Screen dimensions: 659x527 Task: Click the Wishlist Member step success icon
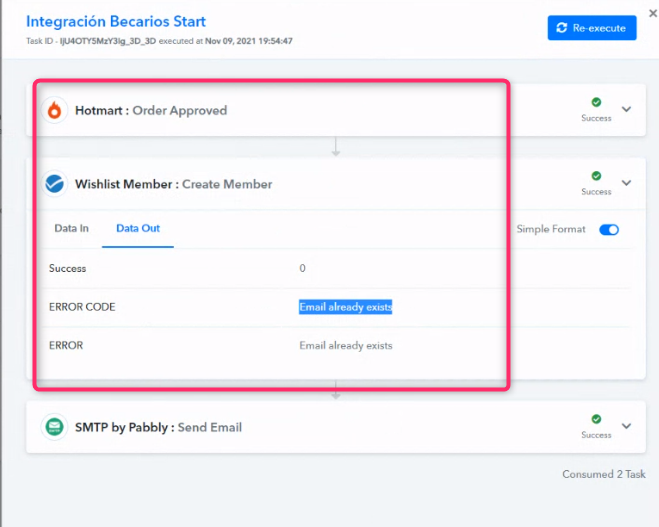coord(596,176)
